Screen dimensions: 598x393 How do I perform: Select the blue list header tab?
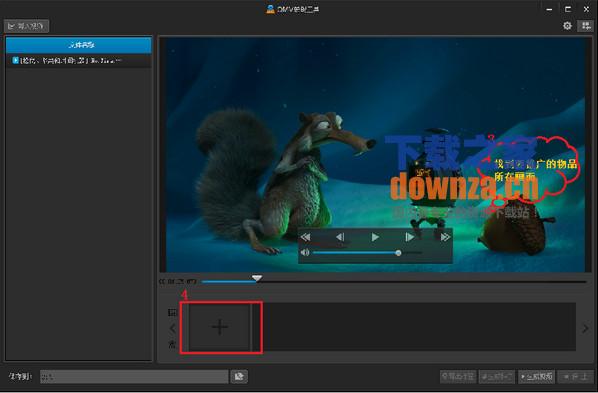pos(79,45)
